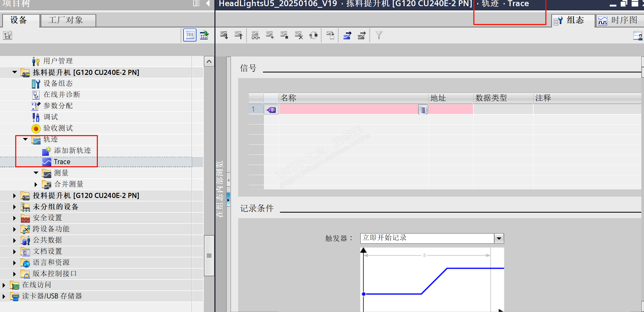This screenshot has width=644, height=312.
Task: Click the signal selection icon in row 1
Action: (x=423, y=110)
